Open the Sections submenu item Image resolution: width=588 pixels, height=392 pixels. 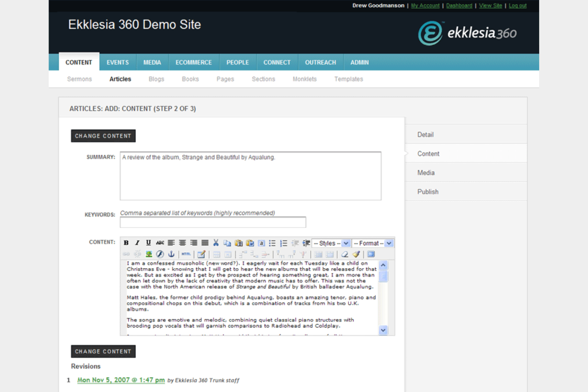point(263,79)
